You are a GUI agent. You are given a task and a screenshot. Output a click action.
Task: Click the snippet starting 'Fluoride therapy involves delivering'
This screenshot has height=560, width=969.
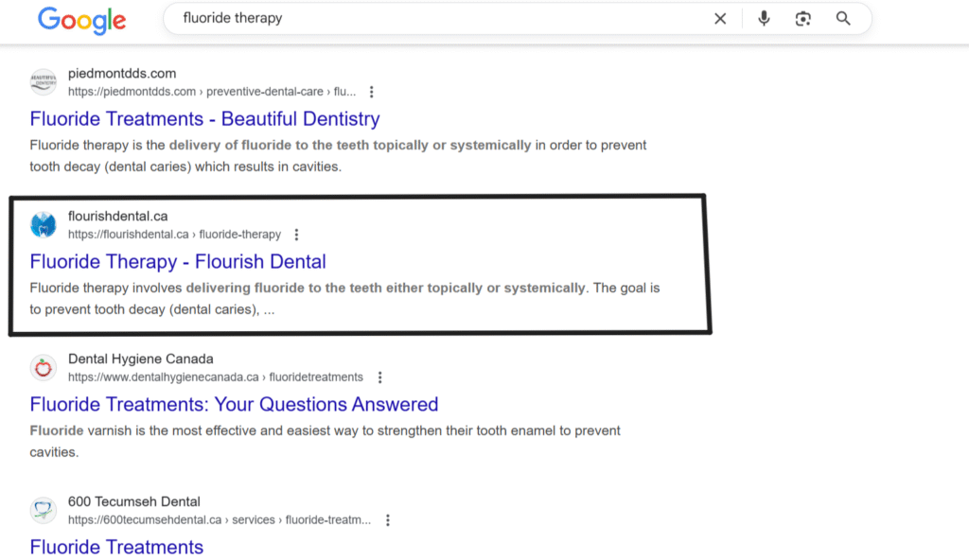click(x=344, y=299)
